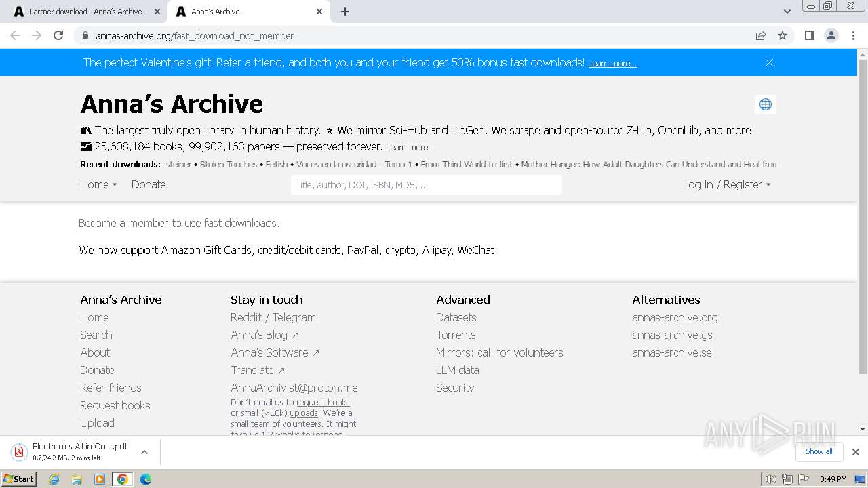
Task: Expand the Home dropdown menu
Action: coord(98,184)
